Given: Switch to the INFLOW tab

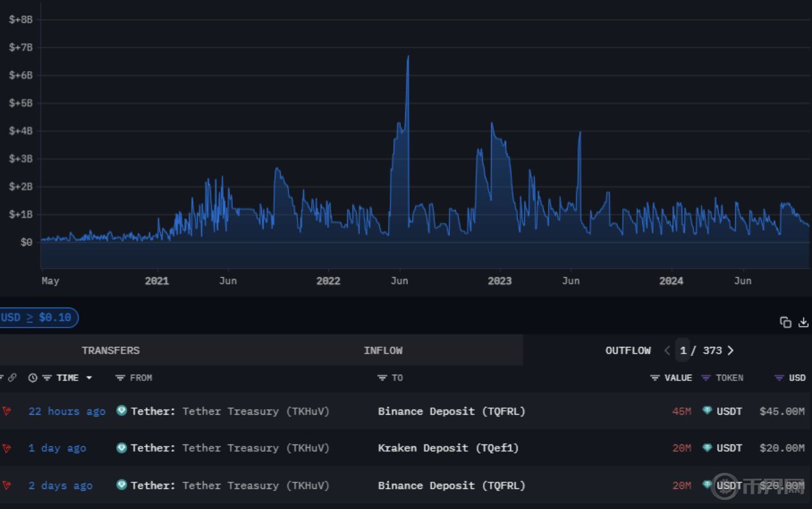Looking at the screenshot, I should click(x=383, y=350).
